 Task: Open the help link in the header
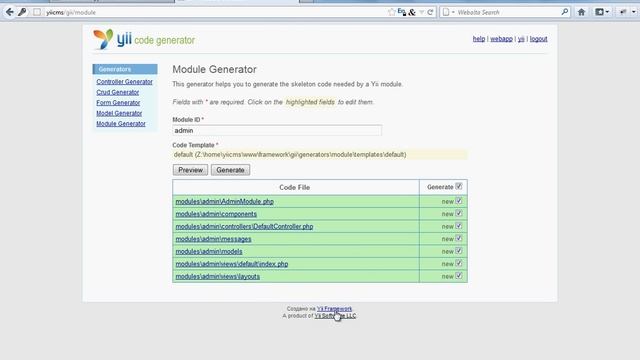479,39
